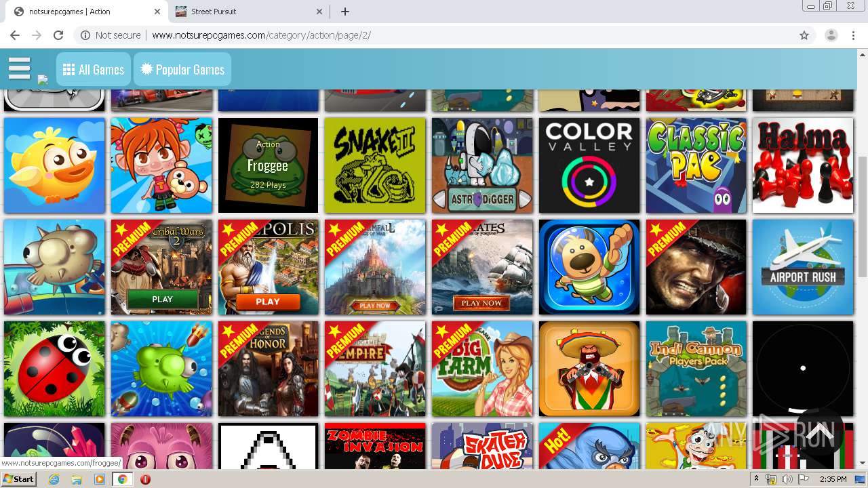Bookmark this page with the star

point(804,35)
